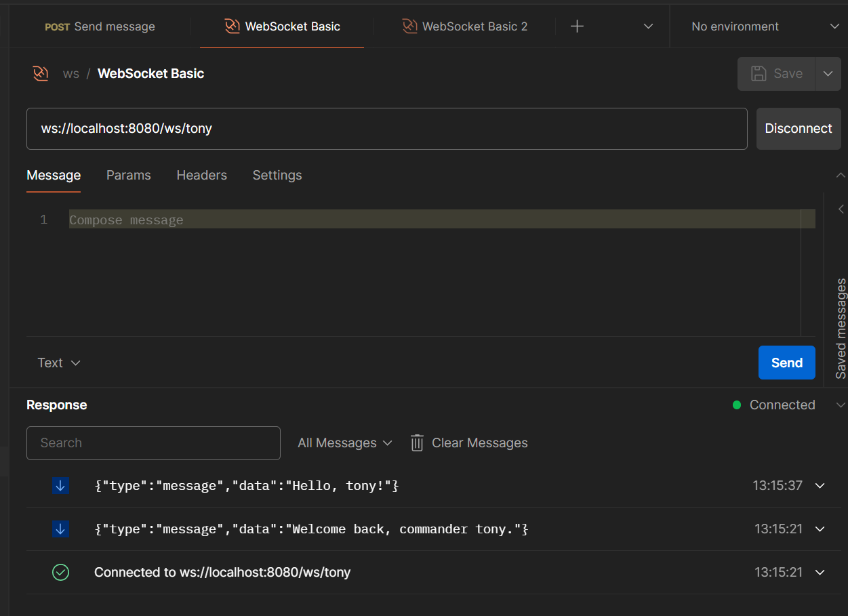Expand the Saved messages side panel
Image resolution: width=848 pixels, height=616 pixels.
click(x=841, y=209)
